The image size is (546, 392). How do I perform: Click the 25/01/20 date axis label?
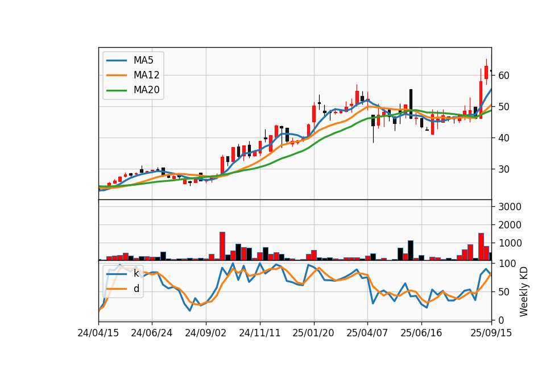click(x=313, y=333)
